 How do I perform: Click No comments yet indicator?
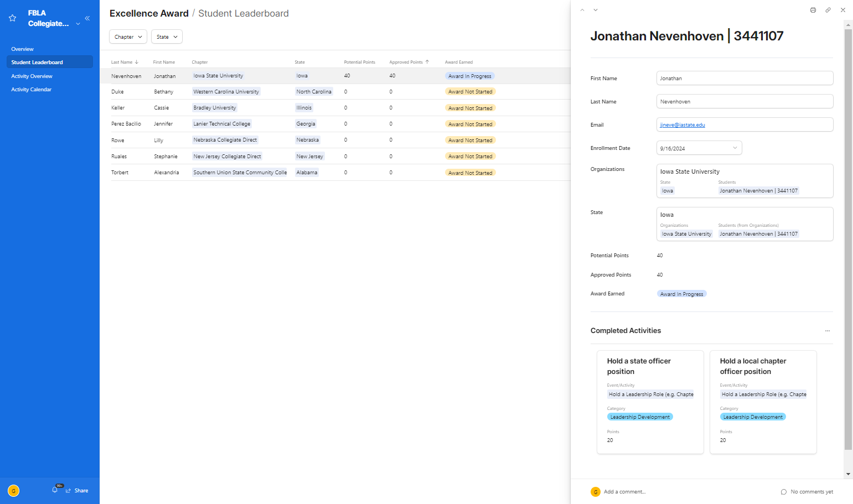click(x=807, y=492)
